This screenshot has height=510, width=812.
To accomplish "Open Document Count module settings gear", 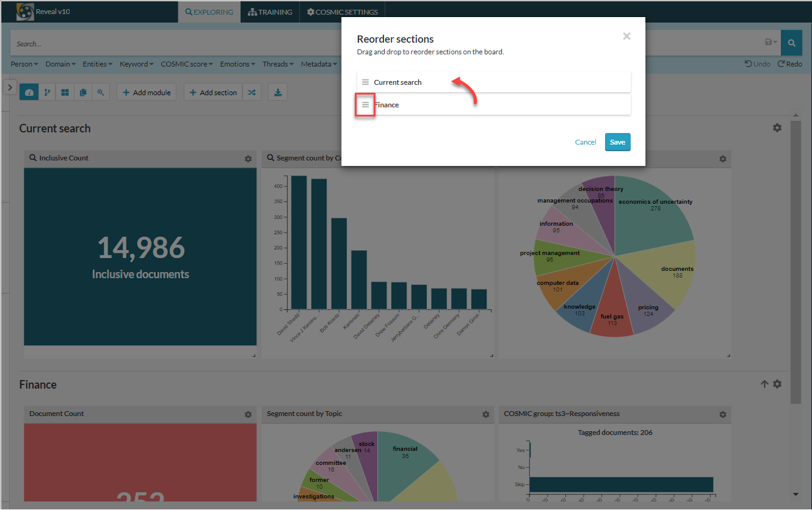I will coord(248,414).
